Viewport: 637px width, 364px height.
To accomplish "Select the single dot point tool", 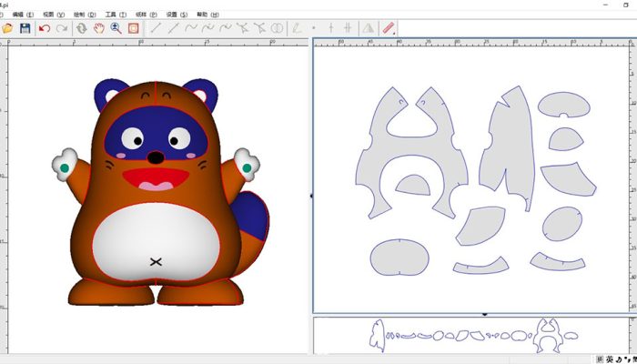I will (314, 28).
